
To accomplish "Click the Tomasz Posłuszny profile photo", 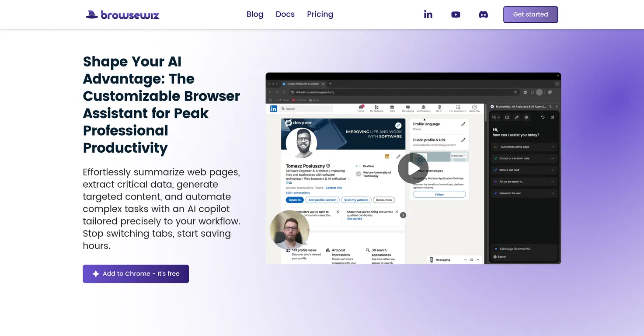I will point(301,142).
